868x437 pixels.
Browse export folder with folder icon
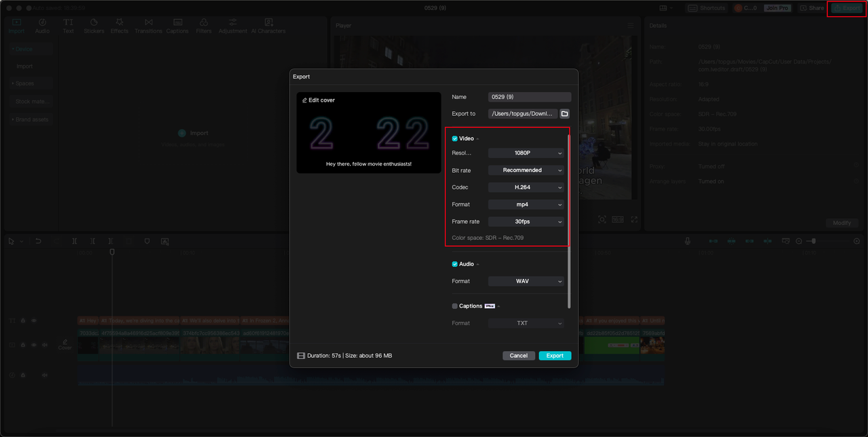pyautogui.click(x=564, y=114)
